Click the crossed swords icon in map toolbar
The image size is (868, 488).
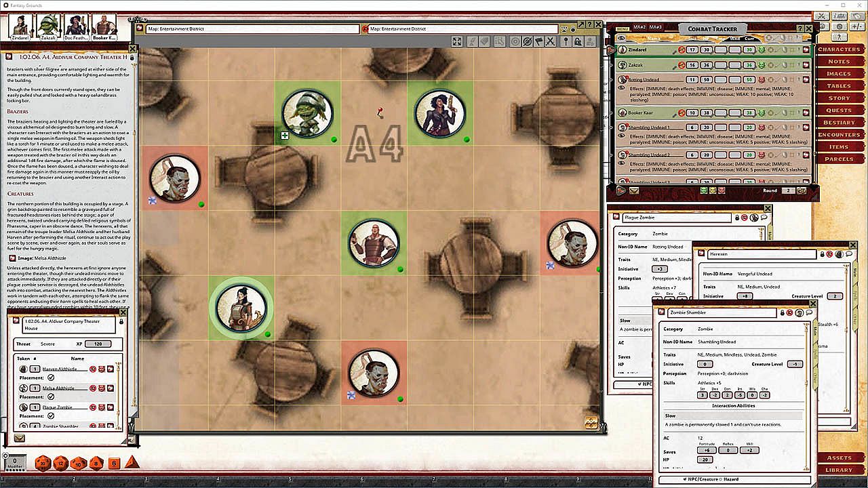pyautogui.click(x=551, y=42)
